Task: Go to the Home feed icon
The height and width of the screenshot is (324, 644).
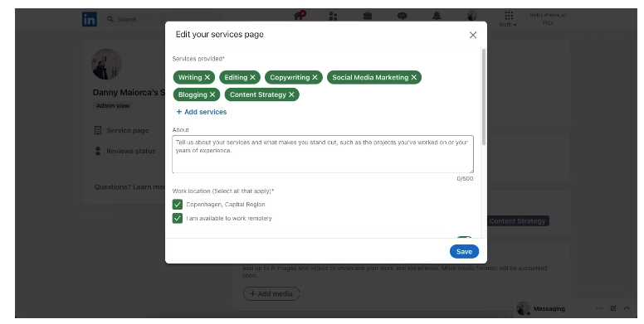Action: [300, 16]
